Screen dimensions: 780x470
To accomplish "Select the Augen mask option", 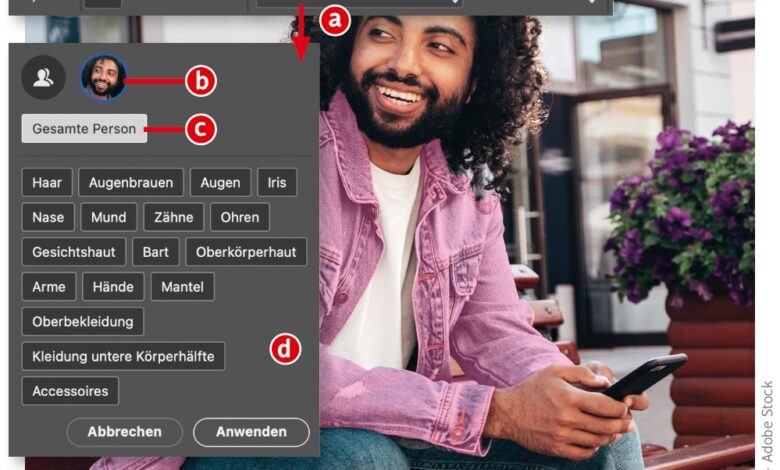I will [220, 183].
